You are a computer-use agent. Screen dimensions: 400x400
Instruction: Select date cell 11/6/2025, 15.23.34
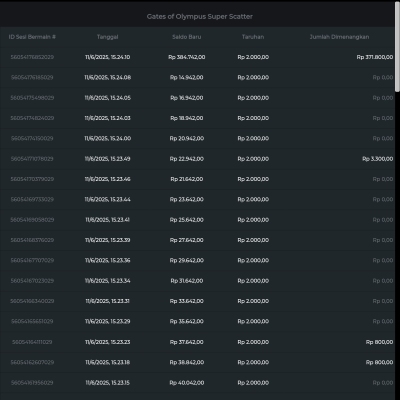(x=107, y=281)
